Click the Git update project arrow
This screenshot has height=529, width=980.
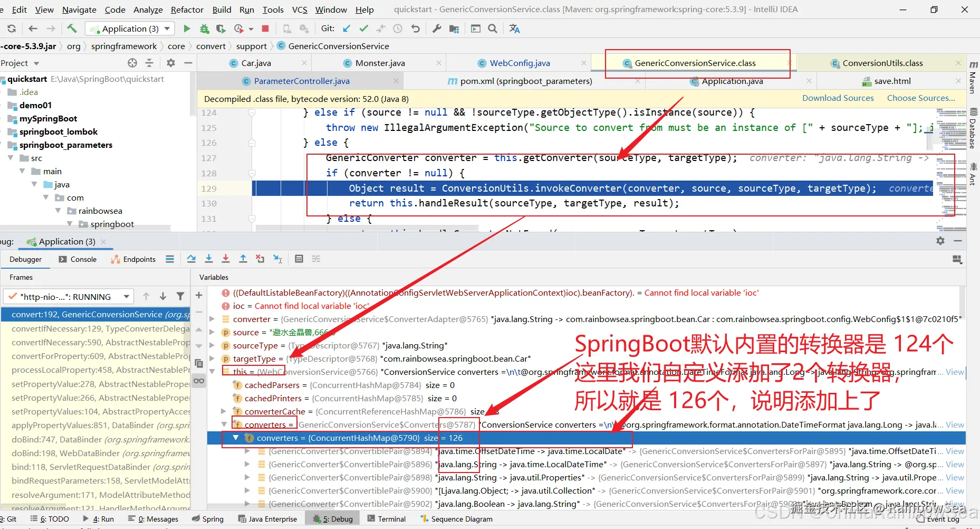(x=347, y=29)
